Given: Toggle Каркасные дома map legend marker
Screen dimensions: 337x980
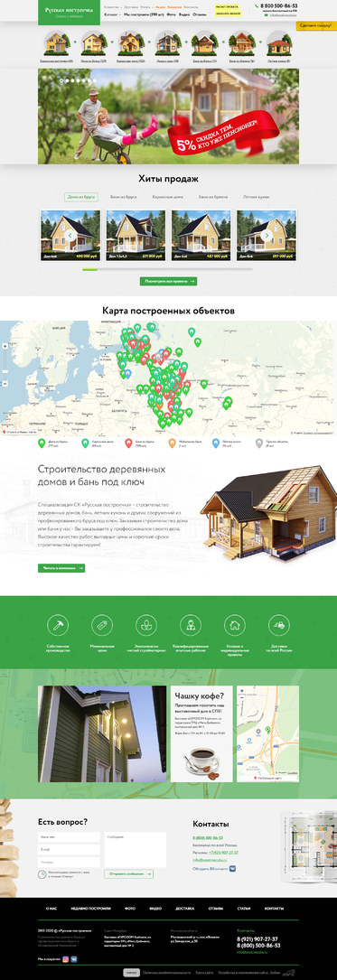Looking at the screenshot, I should click(x=85, y=443).
